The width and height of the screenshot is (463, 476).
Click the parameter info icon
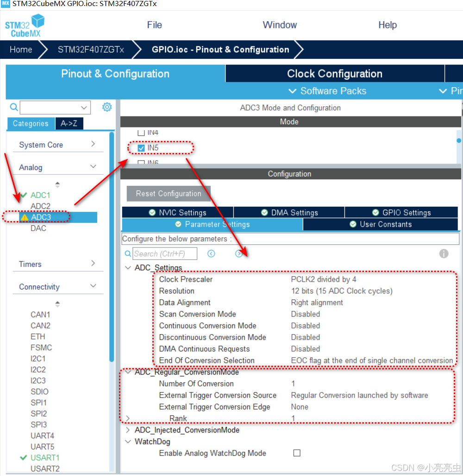coord(444,254)
